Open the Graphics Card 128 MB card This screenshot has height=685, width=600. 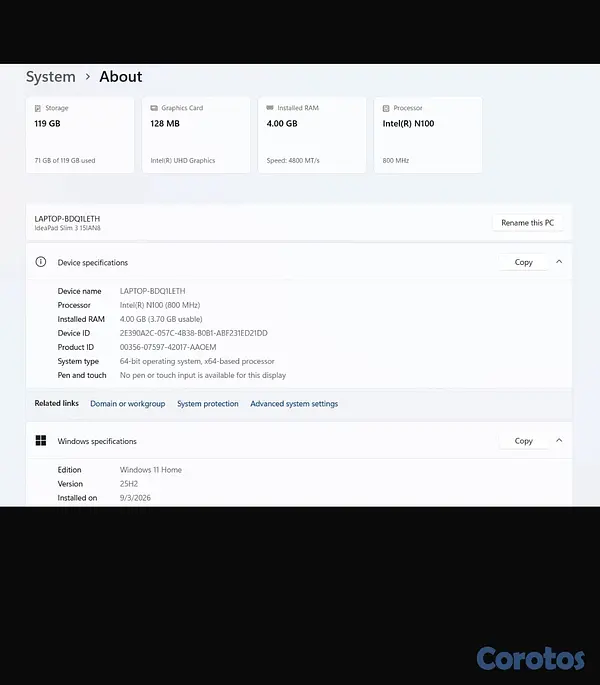196,135
